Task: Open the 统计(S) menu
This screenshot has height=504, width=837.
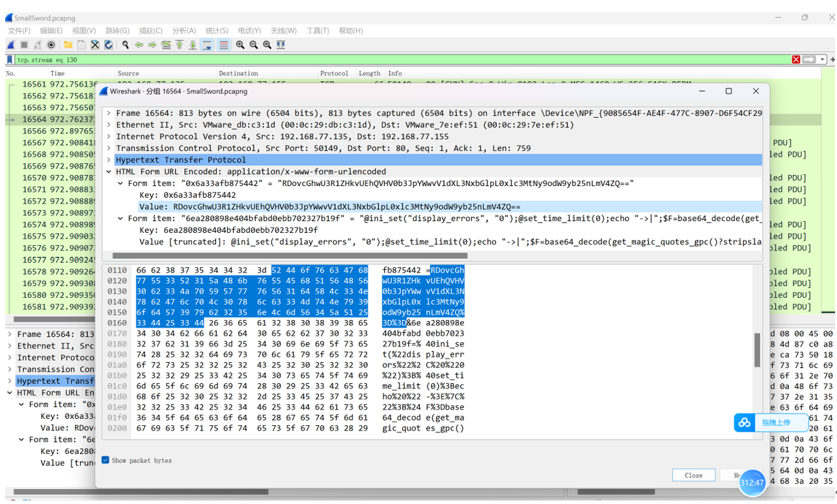Action: coord(217,31)
